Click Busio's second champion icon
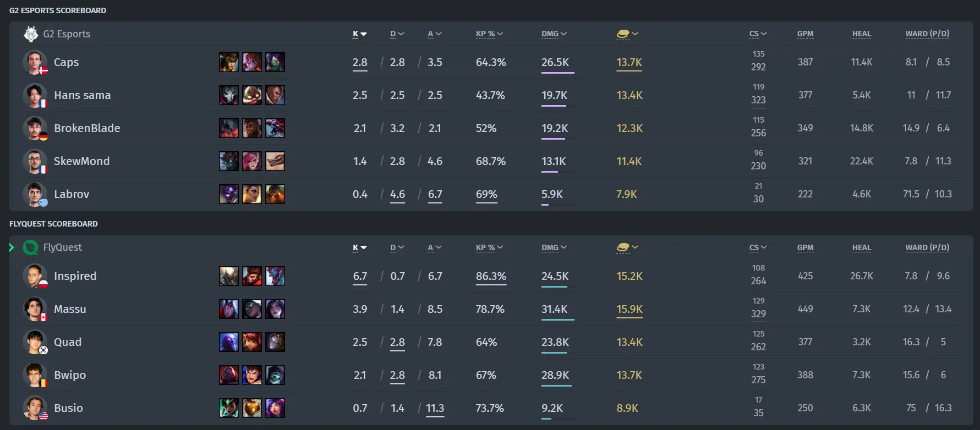 (x=252, y=408)
